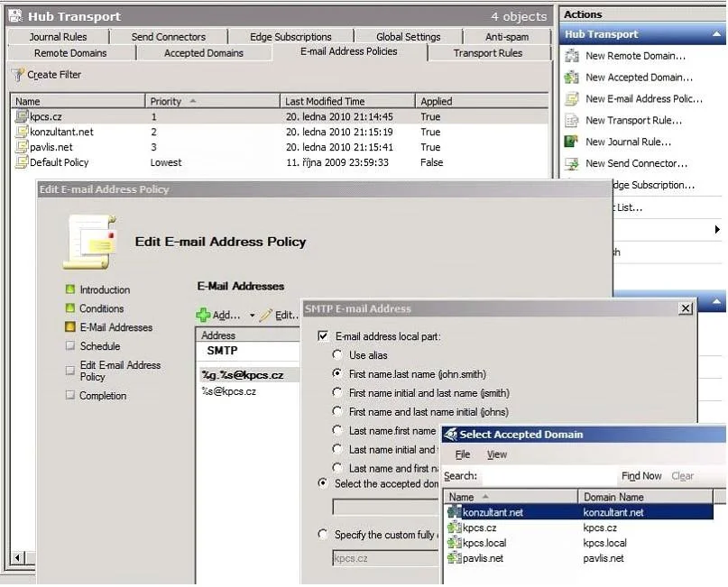This screenshot has width=728, height=587.
Task: Sort by the Priority column header
Action: (213, 101)
